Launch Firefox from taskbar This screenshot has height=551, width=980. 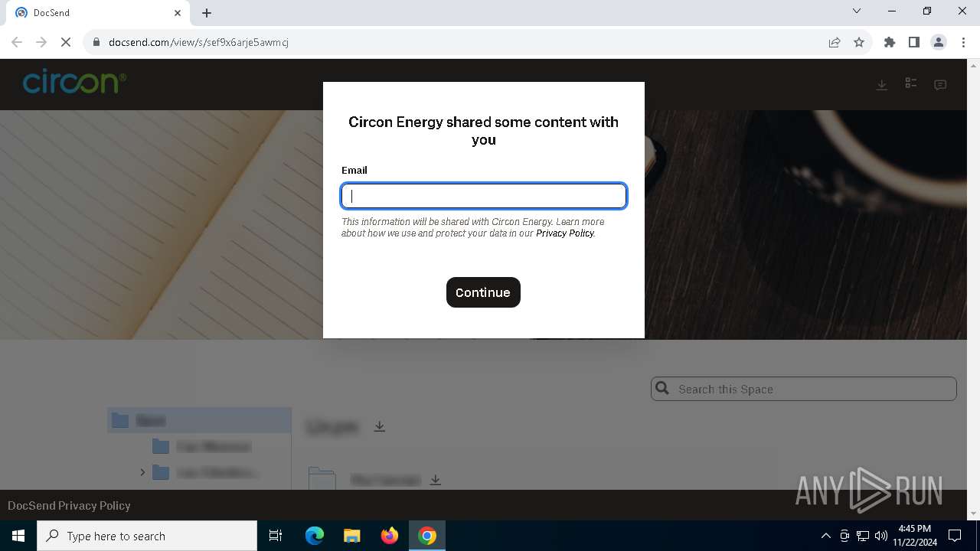click(x=390, y=536)
